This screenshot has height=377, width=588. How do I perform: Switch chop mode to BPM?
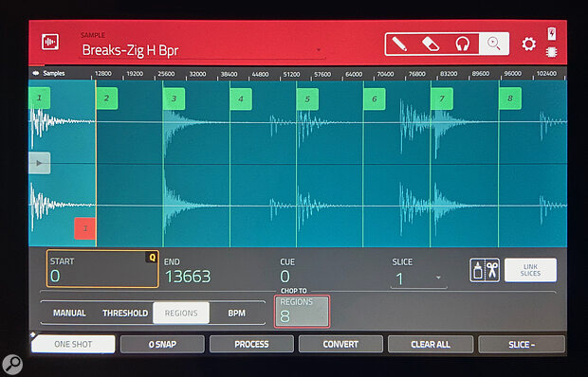[237, 313]
